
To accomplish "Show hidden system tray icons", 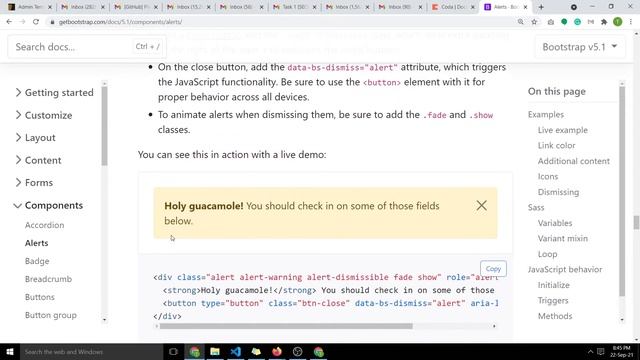I will [590, 351].
